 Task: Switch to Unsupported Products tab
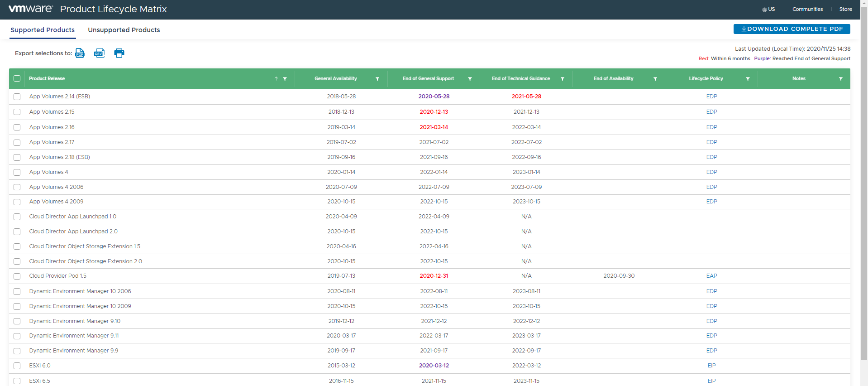pyautogui.click(x=124, y=30)
